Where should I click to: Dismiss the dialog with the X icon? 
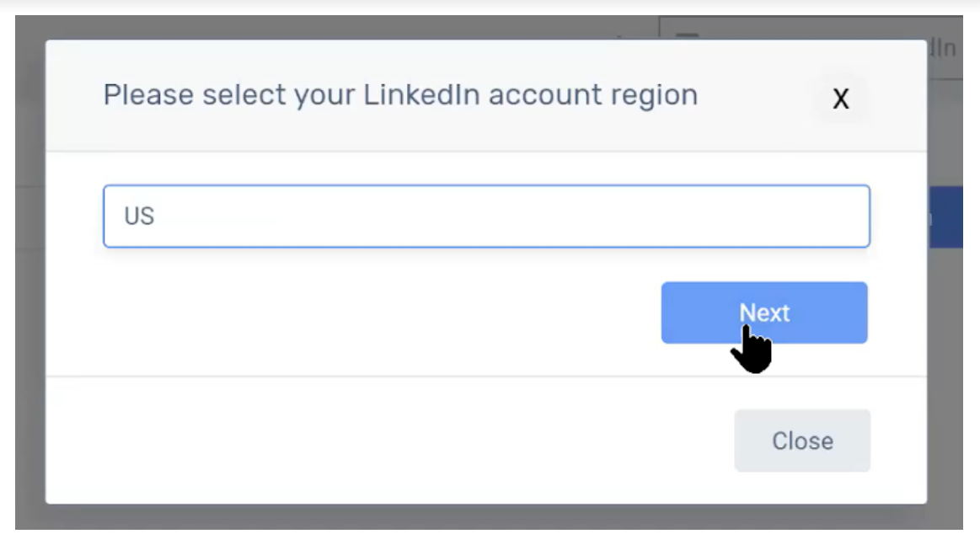click(x=841, y=99)
